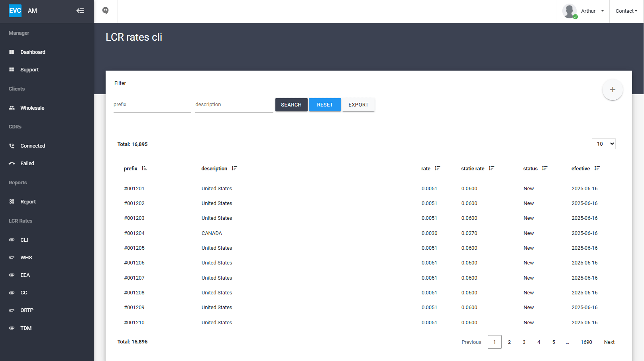Click Arthur's user avatar
This screenshot has height=361, width=644.
(x=569, y=11)
